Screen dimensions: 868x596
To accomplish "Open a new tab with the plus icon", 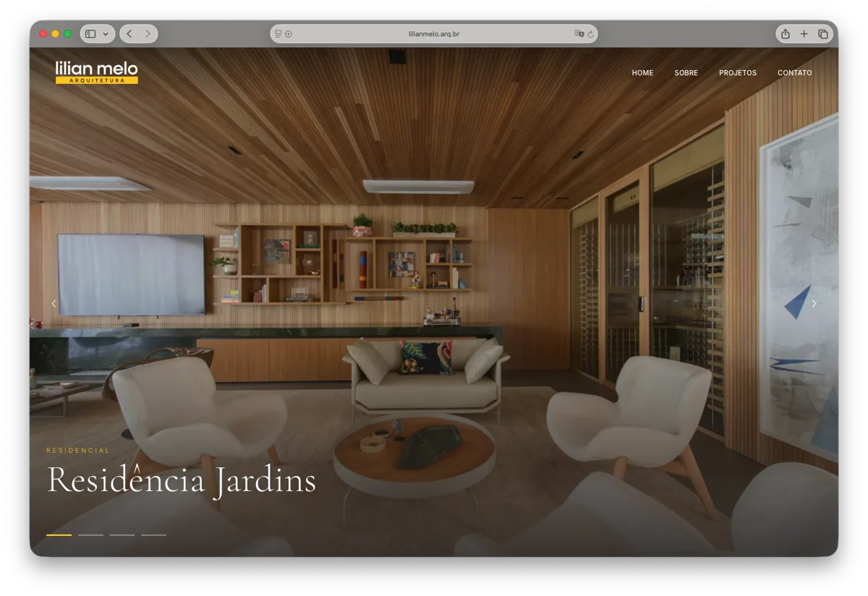I will click(x=804, y=34).
